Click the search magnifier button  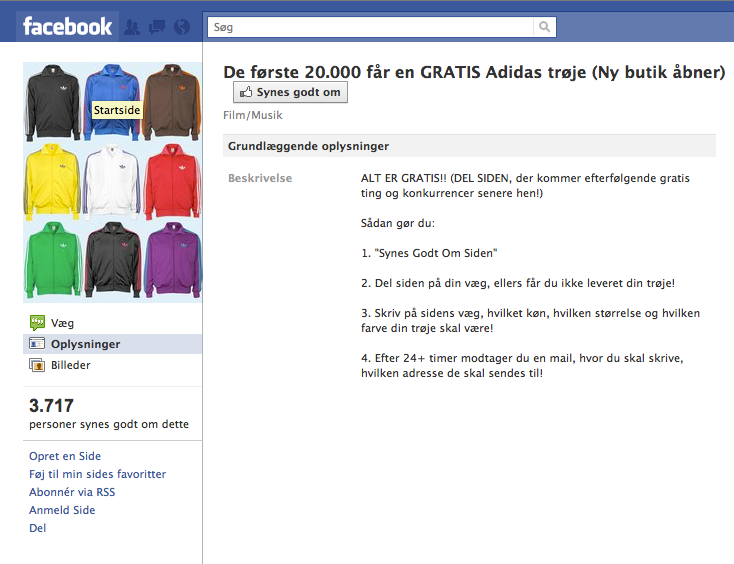click(544, 27)
